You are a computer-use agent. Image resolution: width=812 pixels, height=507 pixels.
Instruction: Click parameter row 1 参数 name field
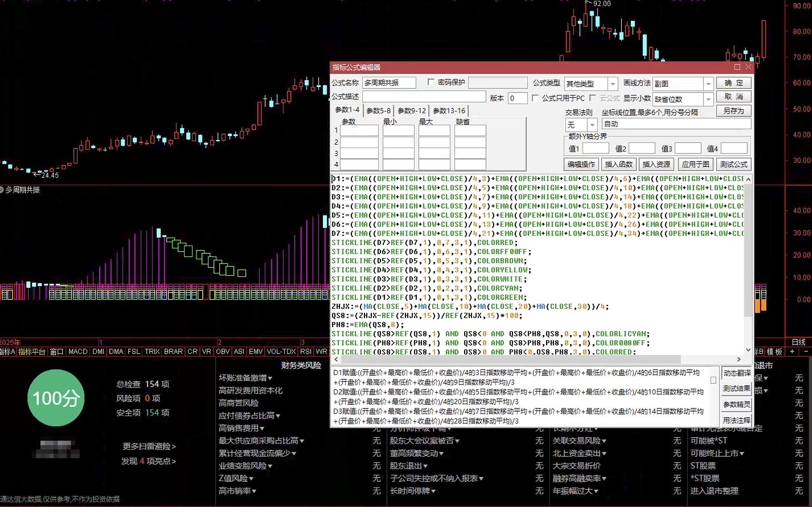tap(359, 130)
